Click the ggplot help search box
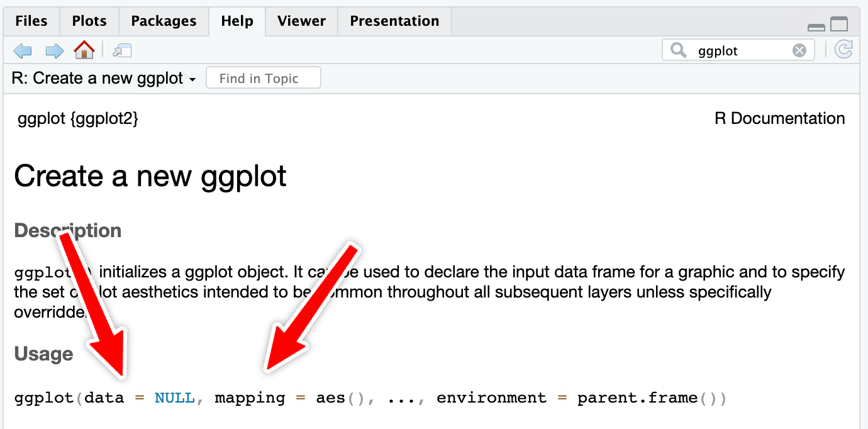This screenshot has width=868, height=429. pyautogui.click(x=739, y=51)
